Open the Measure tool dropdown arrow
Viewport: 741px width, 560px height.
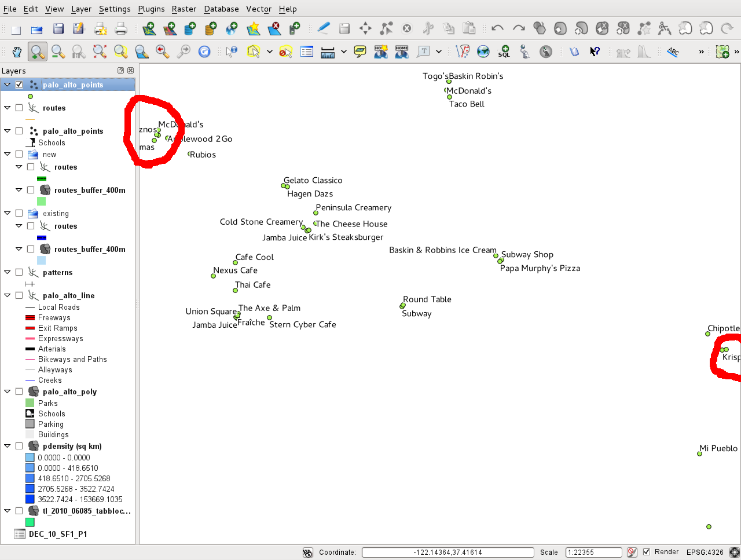(x=343, y=52)
